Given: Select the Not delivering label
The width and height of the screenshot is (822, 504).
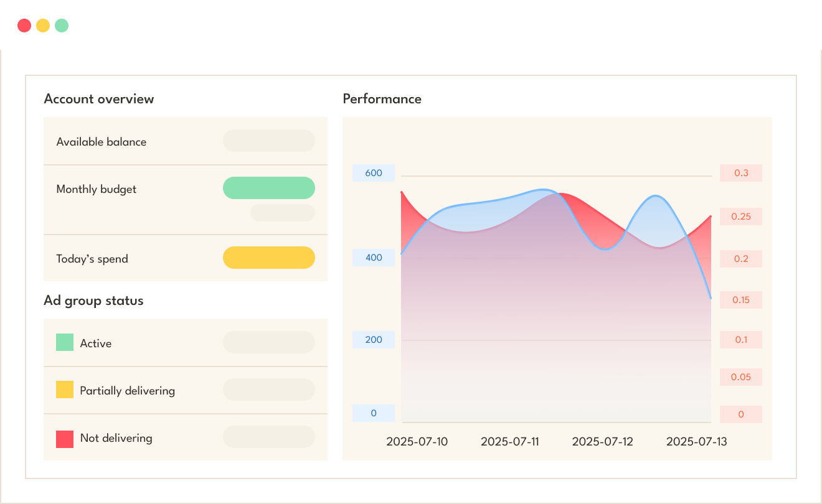Looking at the screenshot, I should click(116, 438).
